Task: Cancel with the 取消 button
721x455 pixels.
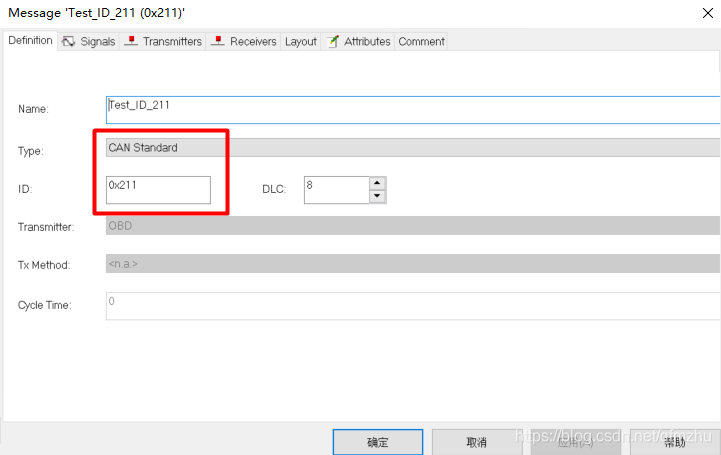Action: pos(476,442)
